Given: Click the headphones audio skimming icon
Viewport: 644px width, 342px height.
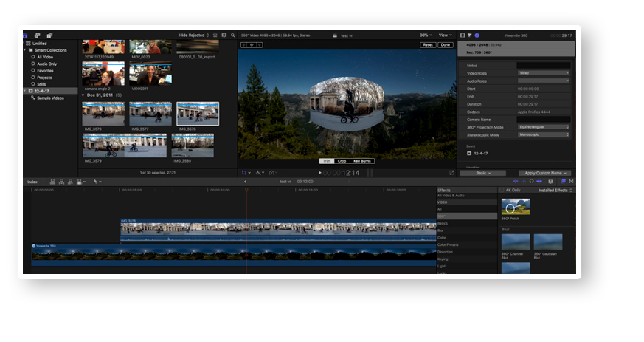Looking at the screenshot, I should tap(531, 181).
